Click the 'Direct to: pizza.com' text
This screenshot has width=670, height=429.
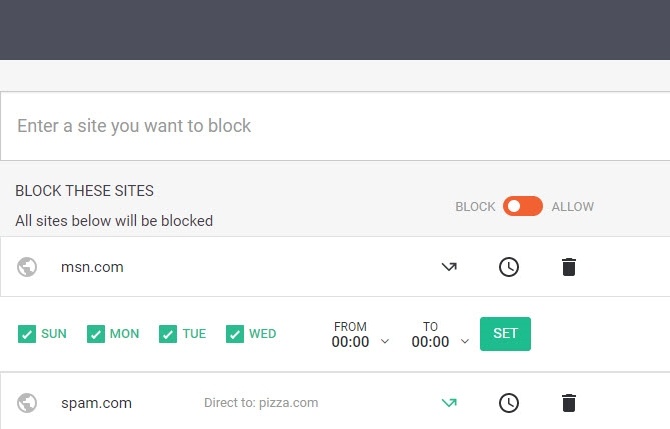[x=261, y=403]
